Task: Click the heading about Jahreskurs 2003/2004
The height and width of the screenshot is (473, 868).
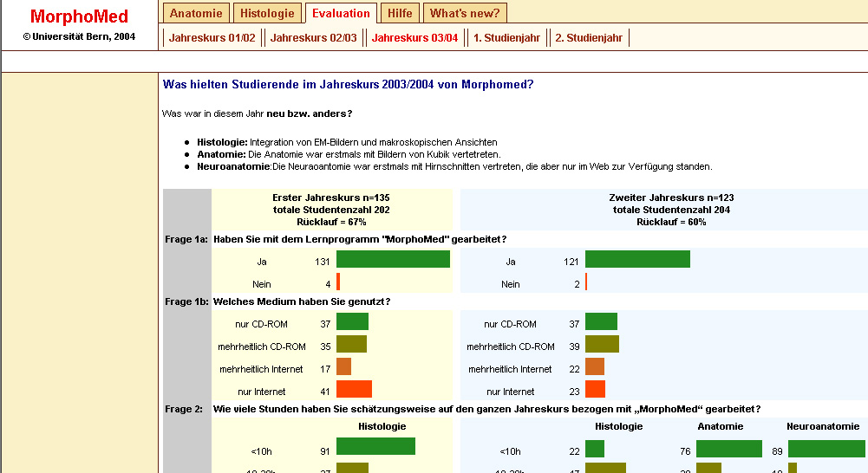Action: coord(349,85)
